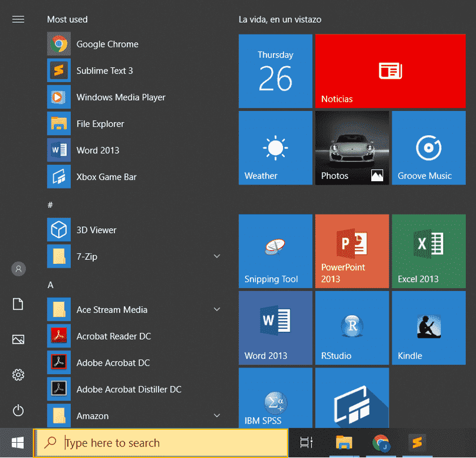This screenshot has width=476, height=458.
Task: Click the 'A' letter group header
Action: pyautogui.click(x=50, y=285)
